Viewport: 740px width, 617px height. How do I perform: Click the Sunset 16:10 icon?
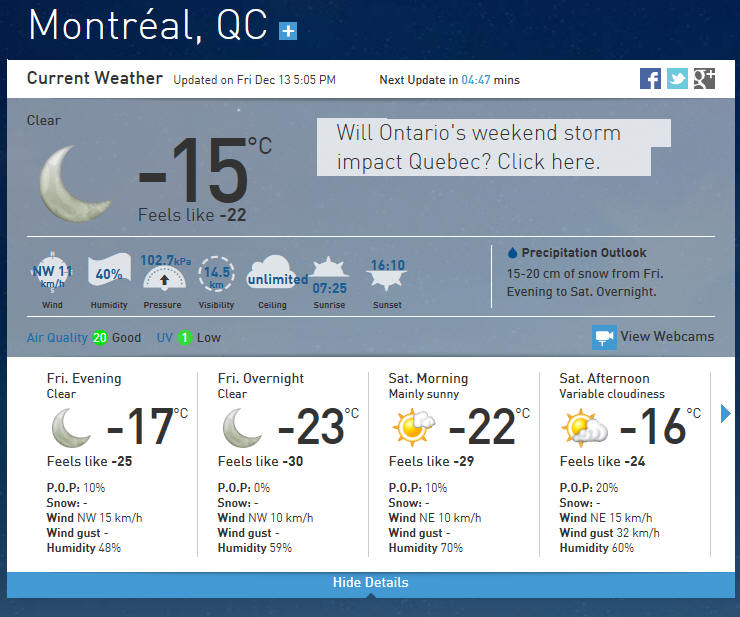(387, 274)
